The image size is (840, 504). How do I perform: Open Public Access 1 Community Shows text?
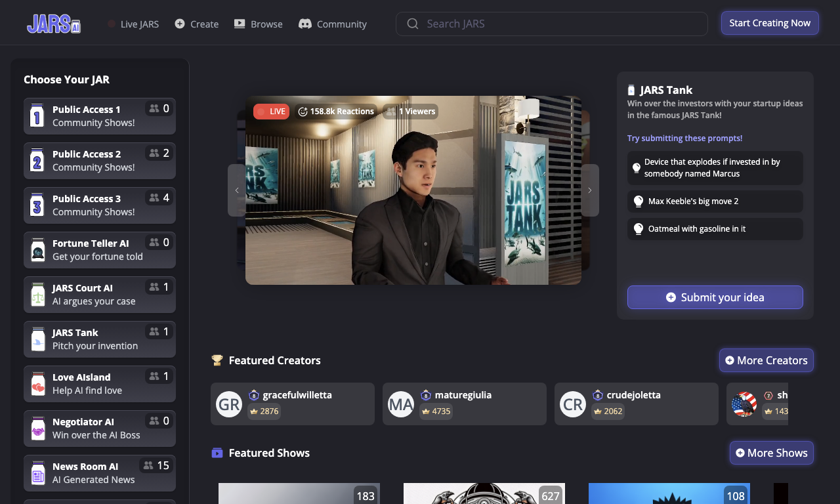click(x=94, y=123)
